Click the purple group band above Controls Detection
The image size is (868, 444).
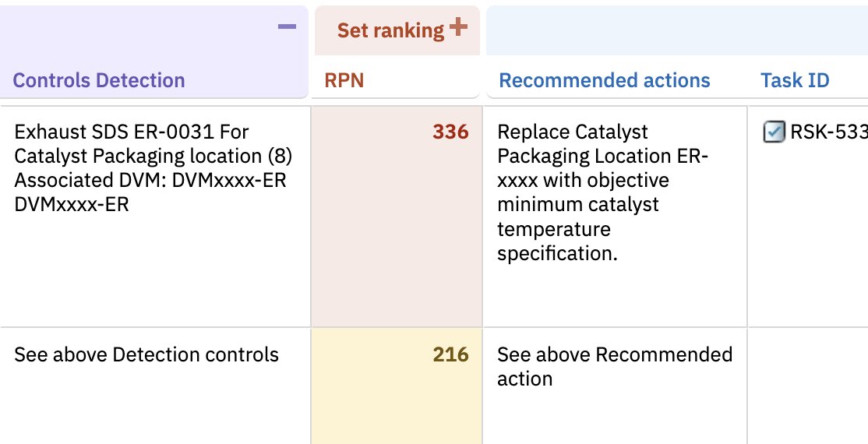(x=140, y=30)
